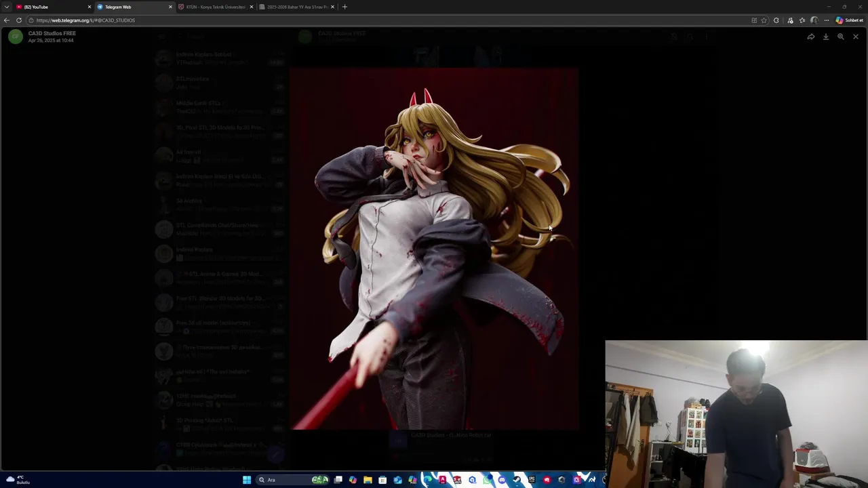Open Copilot Sohbet et button
The image size is (868, 488).
click(x=850, y=20)
